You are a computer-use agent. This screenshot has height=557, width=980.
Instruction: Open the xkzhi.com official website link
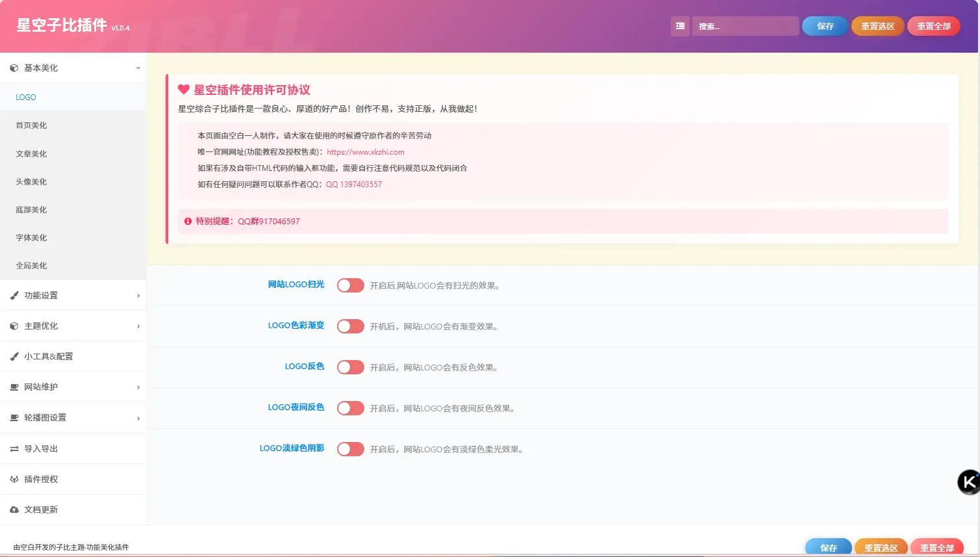365,152
